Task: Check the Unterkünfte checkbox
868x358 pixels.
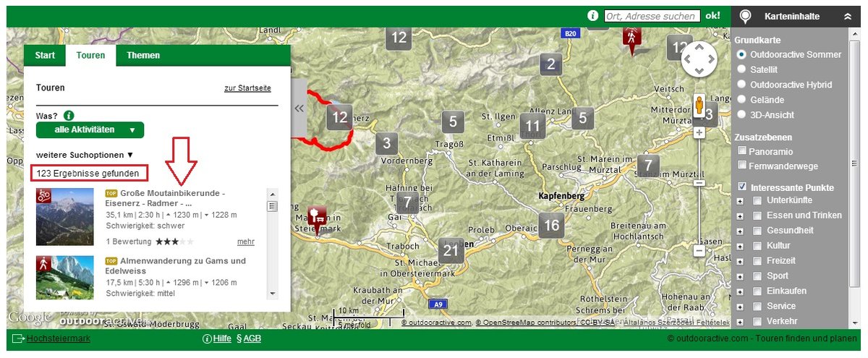Action: (x=757, y=200)
